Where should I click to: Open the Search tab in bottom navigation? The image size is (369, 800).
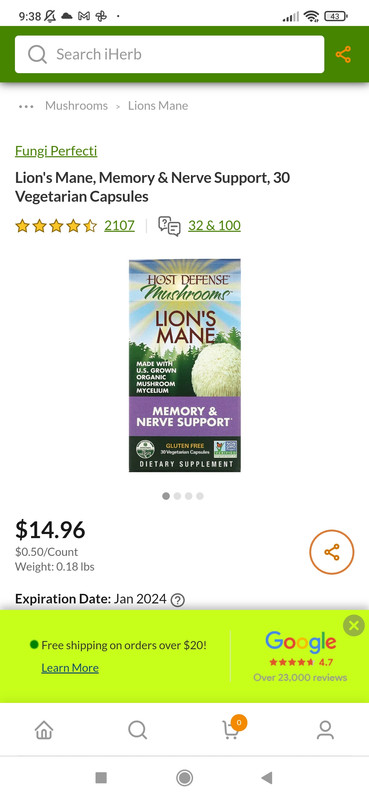(x=137, y=730)
